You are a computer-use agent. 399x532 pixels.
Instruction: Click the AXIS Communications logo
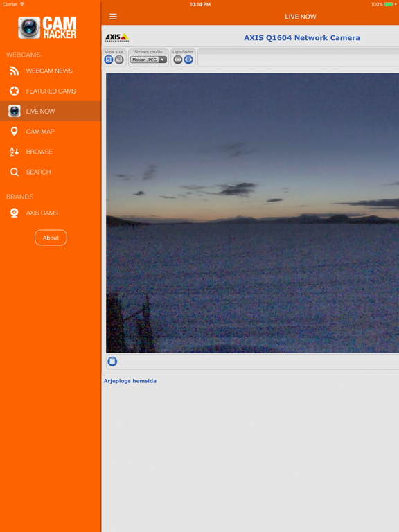tap(116, 37)
